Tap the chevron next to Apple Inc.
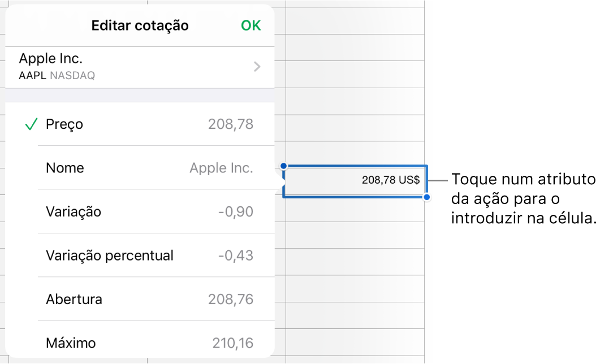Screen dimensions: 600x364 click(x=257, y=66)
